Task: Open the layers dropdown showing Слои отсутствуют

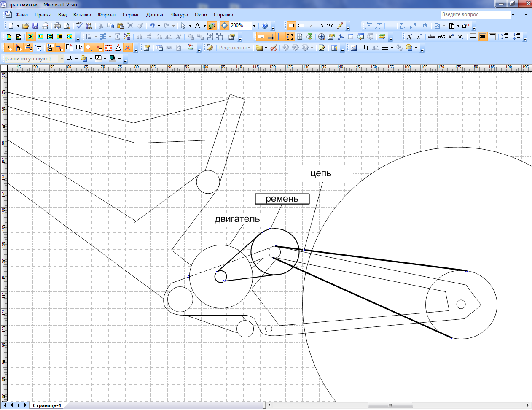Action: pos(62,59)
